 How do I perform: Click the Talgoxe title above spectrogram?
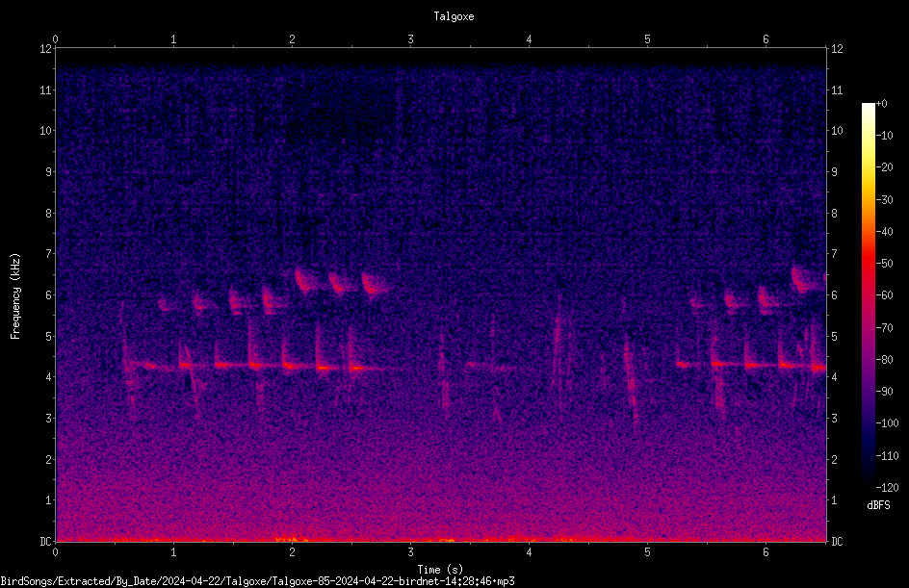tap(454, 16)
